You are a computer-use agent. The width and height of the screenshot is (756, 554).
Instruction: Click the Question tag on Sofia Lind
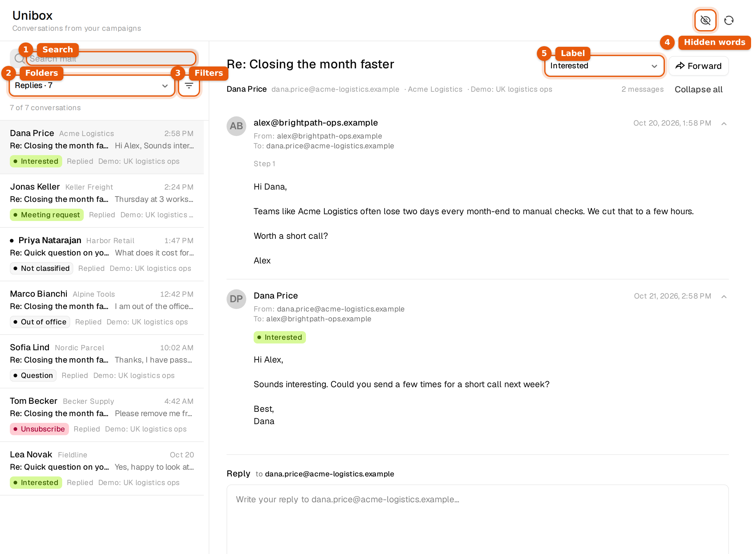(33, 375)
